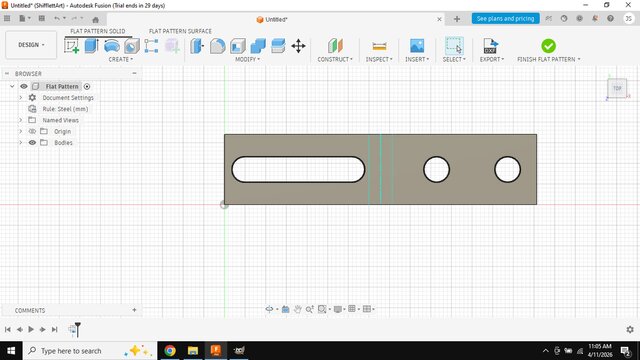This screenshot has height=360, width=640.
Task: Open the Viewports layout icon
Action: click(367, 309)
